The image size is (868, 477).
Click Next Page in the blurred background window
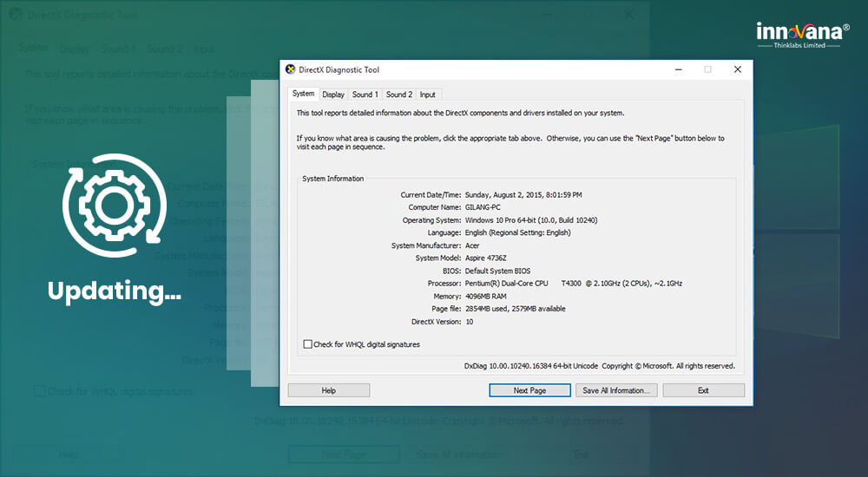click(344, 454)
